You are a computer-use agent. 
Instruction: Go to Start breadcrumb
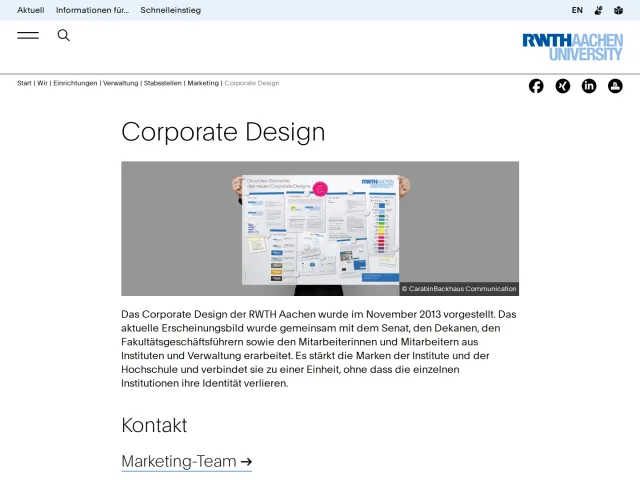click(x=24, y=83)
